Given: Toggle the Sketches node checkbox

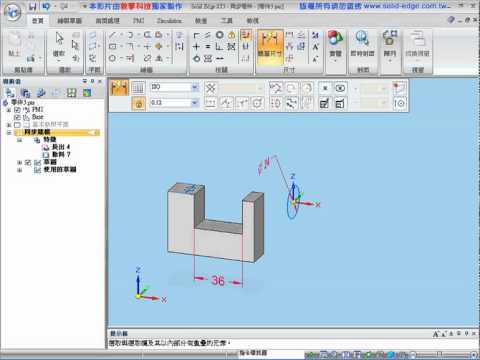Looking at the screenshot, I should click(x=28, y=162).
